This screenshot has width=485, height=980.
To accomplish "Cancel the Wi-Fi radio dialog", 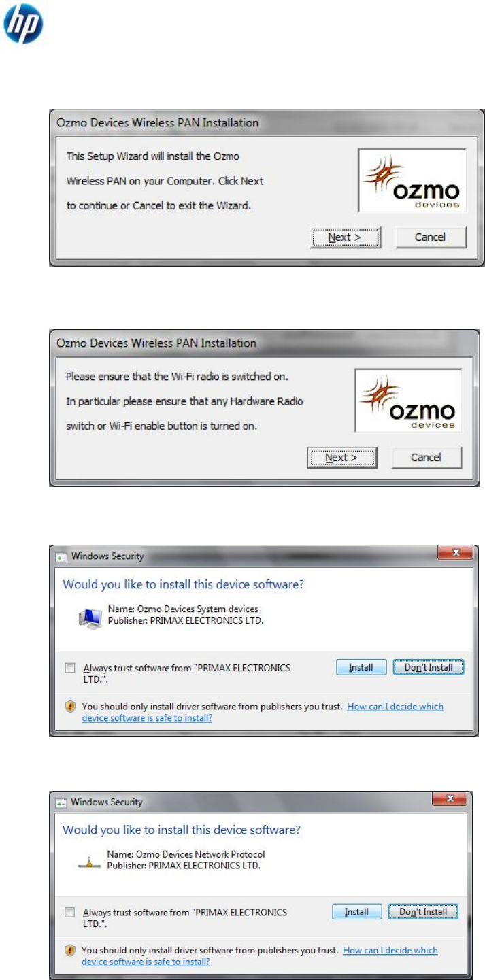I will point(427,458).
